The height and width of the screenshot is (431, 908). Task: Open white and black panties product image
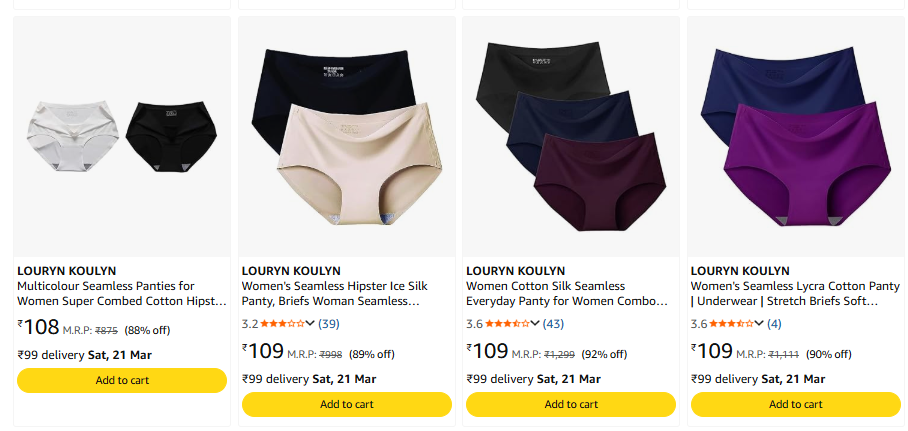coord(122,135)
